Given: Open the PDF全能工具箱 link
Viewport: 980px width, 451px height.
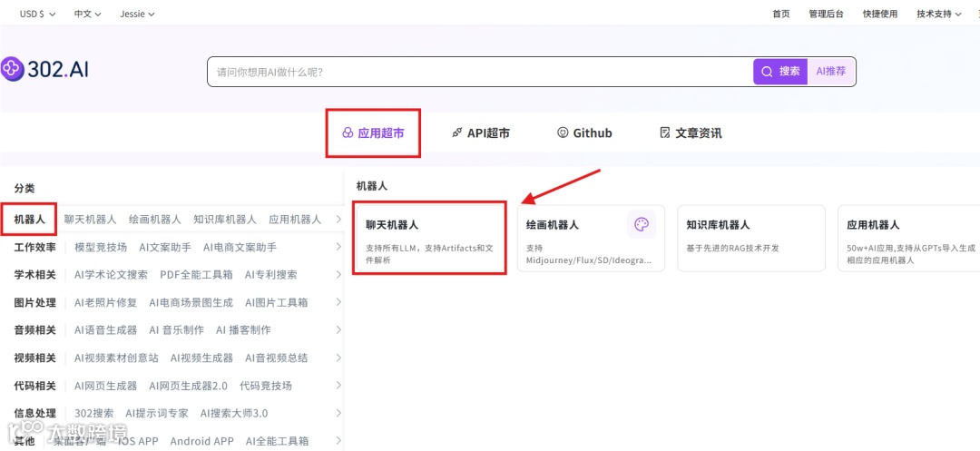Looking at the screenshot, I should click(x=196, y=274).
